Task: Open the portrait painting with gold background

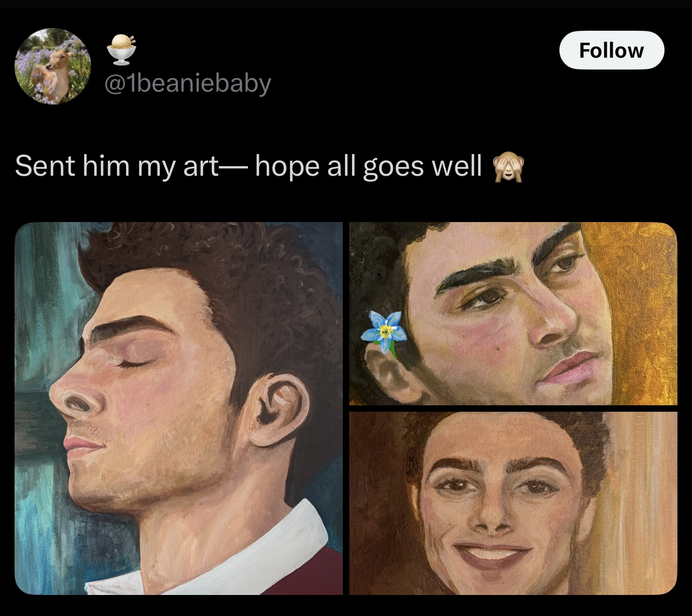Action: [x=513, y=314]
